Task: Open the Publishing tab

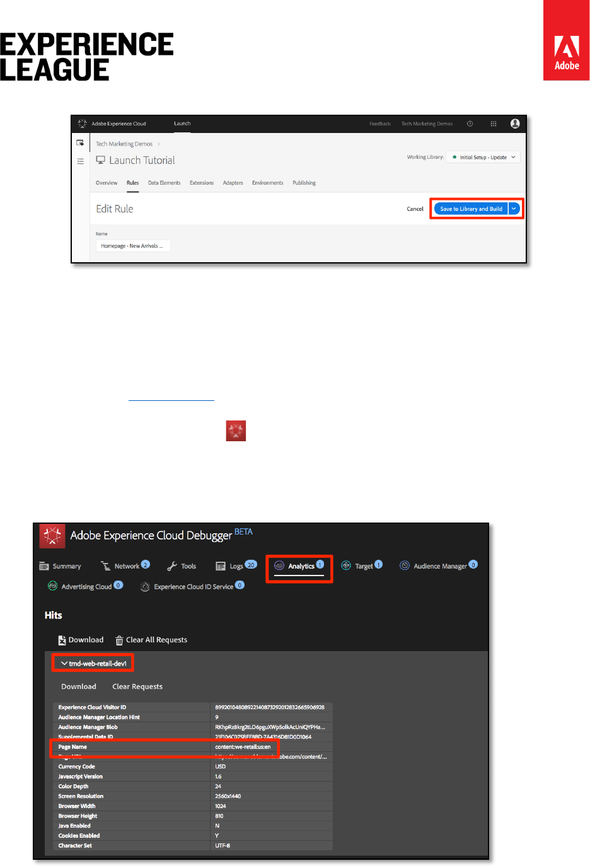Action: tap(304, 183)
